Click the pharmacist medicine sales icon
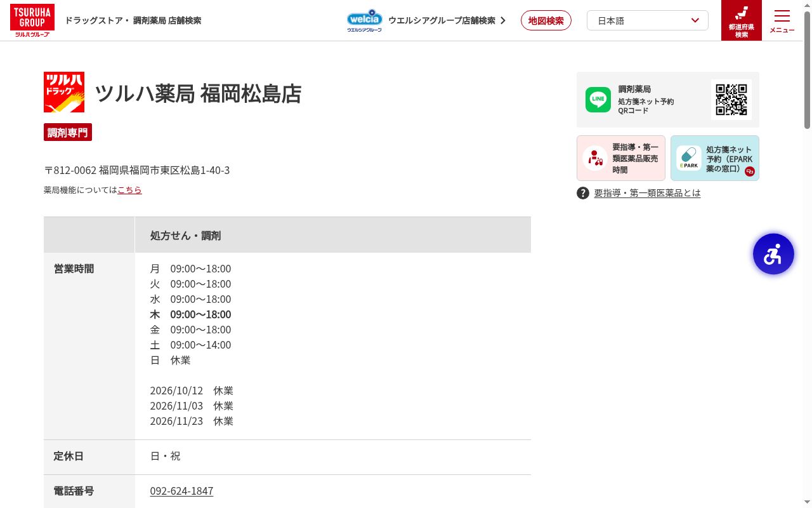Screen dimensions: 812x508 click(x=595, y=158)
